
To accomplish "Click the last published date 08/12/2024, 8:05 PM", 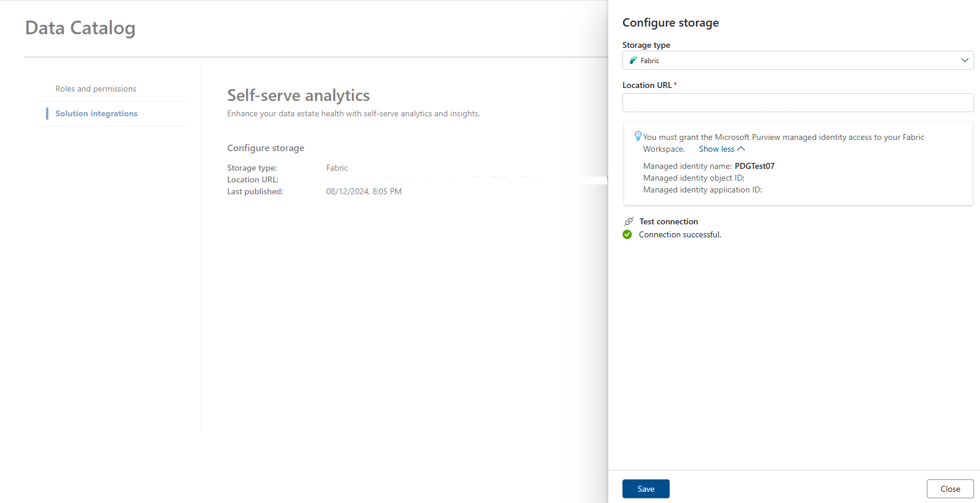I will 363,191.
